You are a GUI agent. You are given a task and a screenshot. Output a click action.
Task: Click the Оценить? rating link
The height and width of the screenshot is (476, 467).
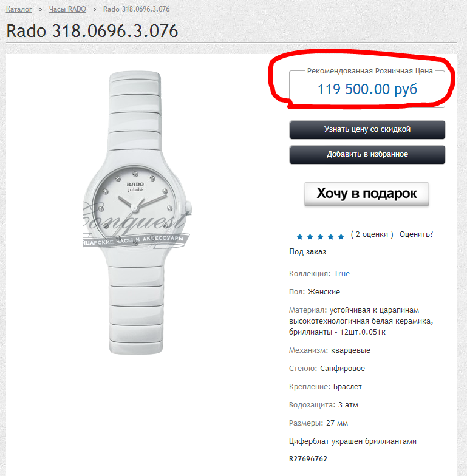click(416, 234)
